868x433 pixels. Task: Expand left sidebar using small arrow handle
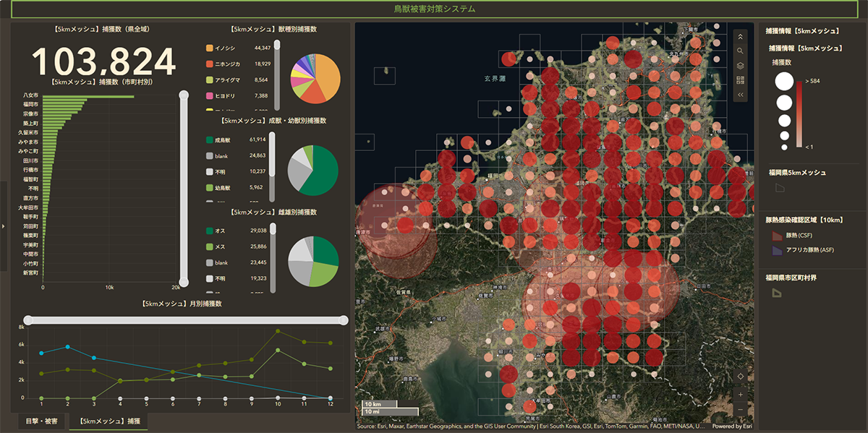click(x=4, y=226)
